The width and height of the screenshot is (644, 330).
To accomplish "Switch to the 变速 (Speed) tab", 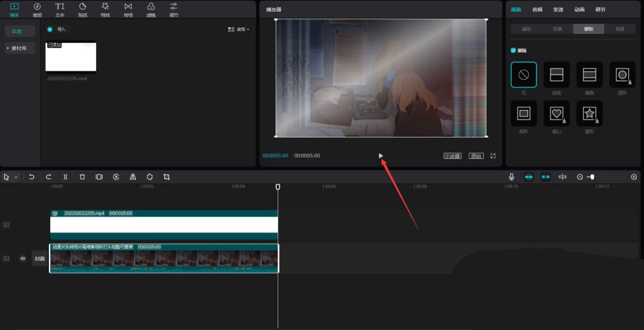I will point(558,10).
